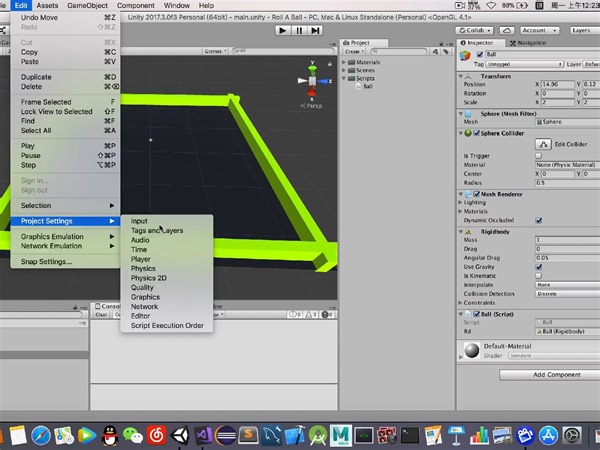Open Maya icon in dock

point(341,435)
